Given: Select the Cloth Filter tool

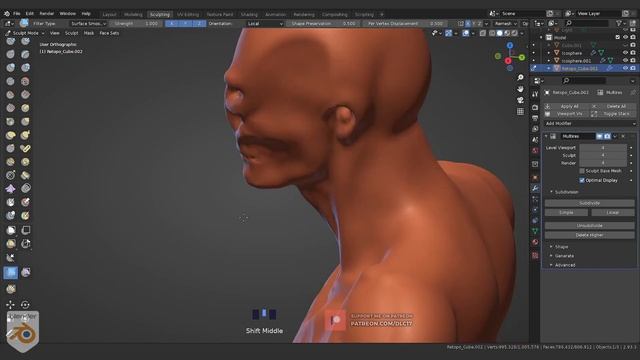Looking at the screenshot, I should point(25,272).
